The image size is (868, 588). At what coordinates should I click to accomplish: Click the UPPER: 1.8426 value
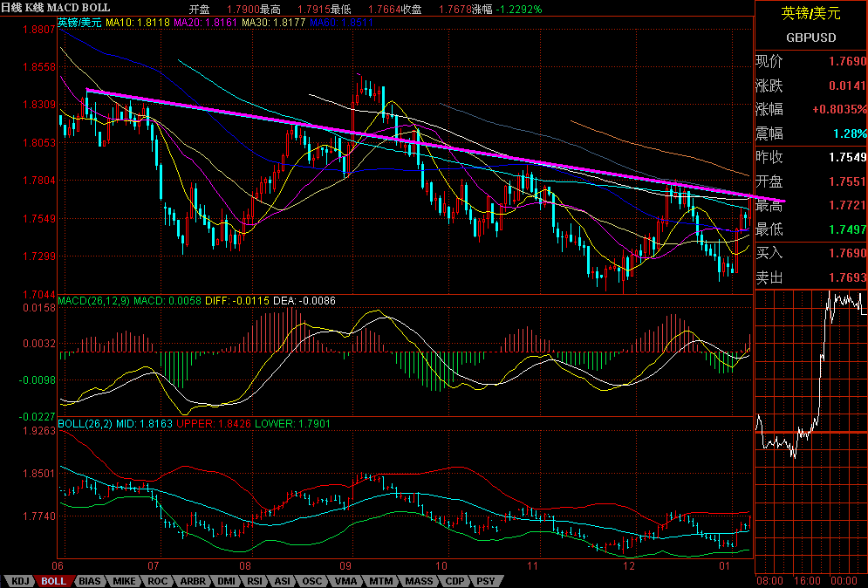[x=214, y=424]
